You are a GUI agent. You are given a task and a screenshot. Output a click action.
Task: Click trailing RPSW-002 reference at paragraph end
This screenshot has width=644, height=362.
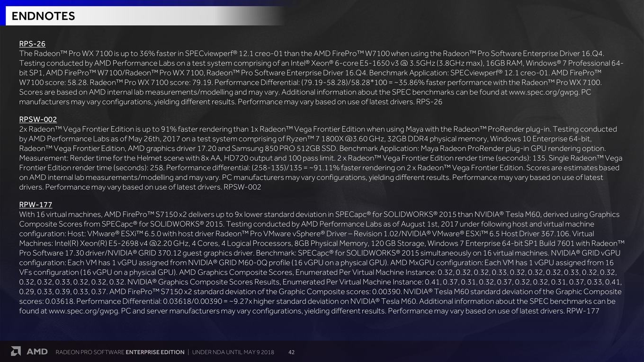point(242,187)
